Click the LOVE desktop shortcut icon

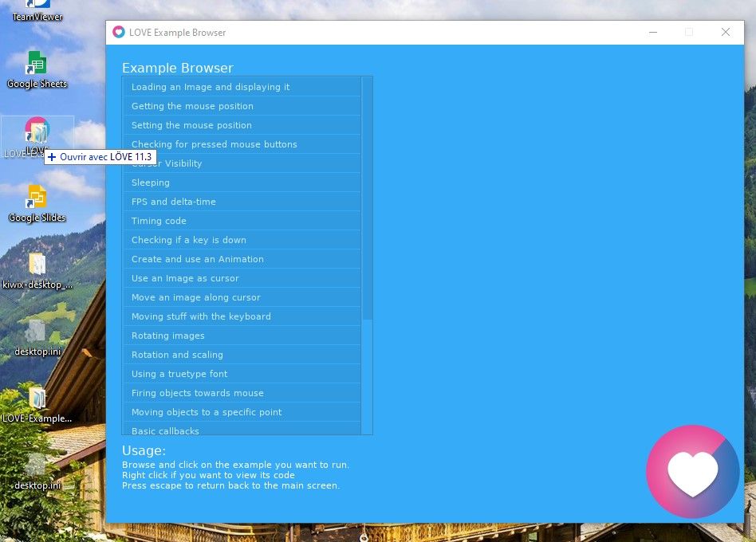click(x=37, y=131)
